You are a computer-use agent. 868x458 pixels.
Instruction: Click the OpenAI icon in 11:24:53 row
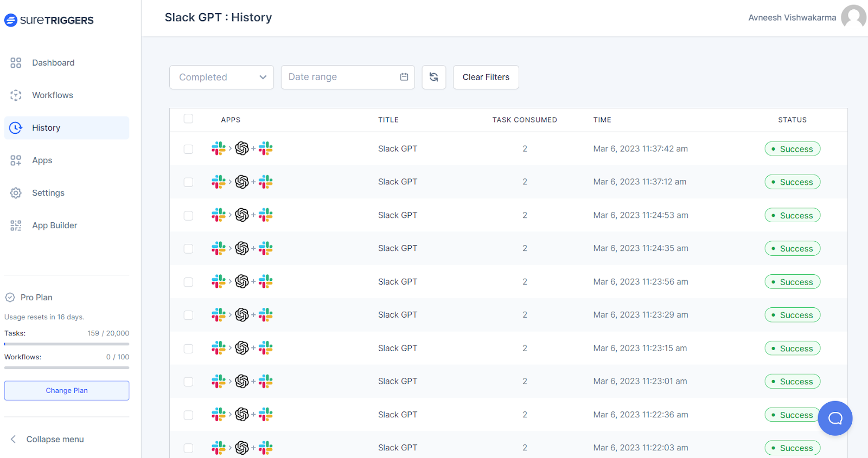242,215
